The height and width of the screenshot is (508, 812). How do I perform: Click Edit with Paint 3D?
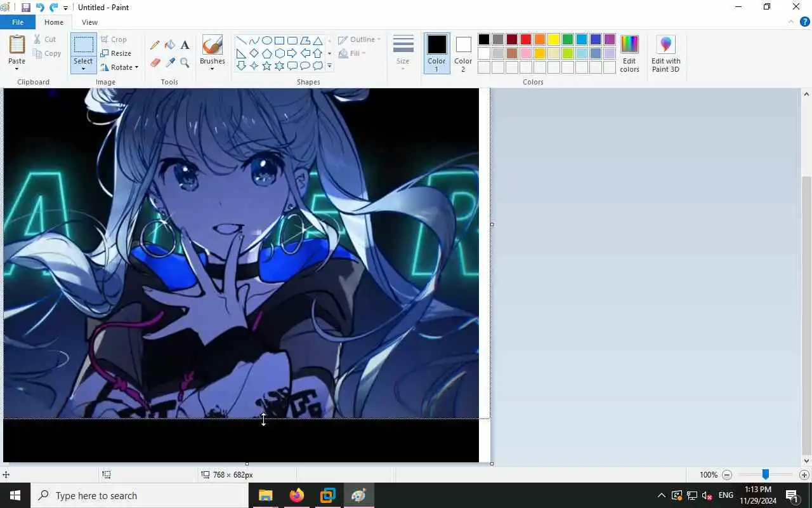pyautogui.click(x=665, y=53)
